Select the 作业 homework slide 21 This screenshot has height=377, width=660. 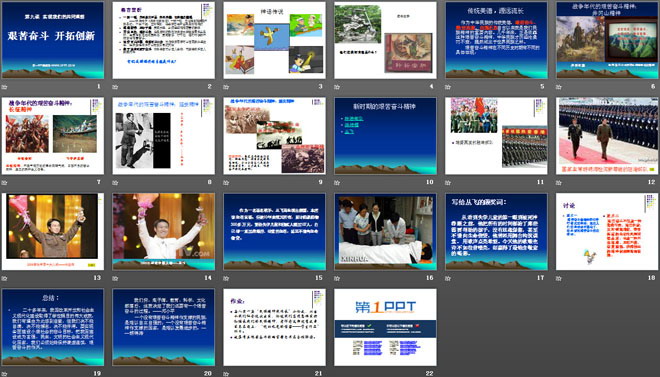click(274, 327)
